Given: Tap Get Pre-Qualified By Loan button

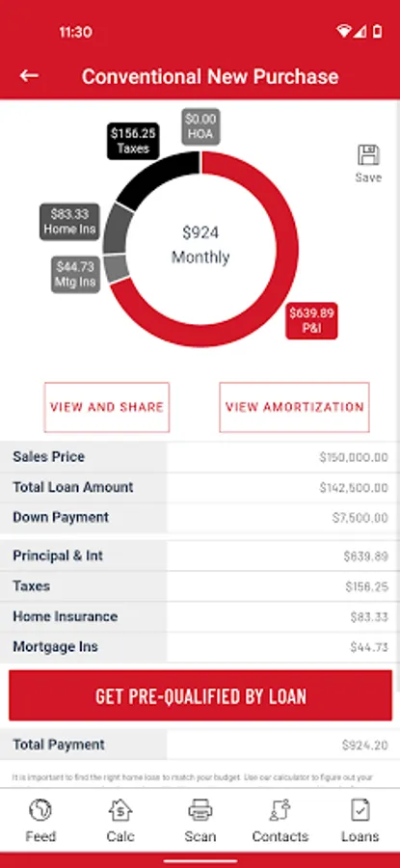Looking at the screenshot, I should click(x=200, y=695).
